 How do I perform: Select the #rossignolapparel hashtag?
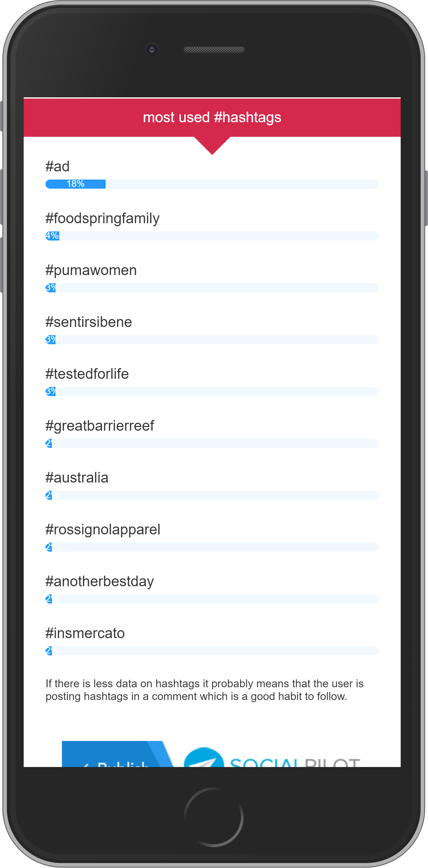[103, 530]
